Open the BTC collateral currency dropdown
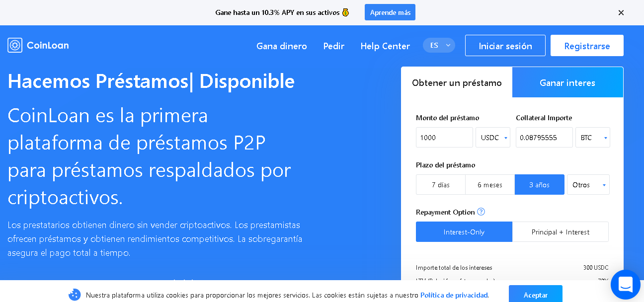Image resolution: width=644 pixels, height=302 pixels. (592, 137)
